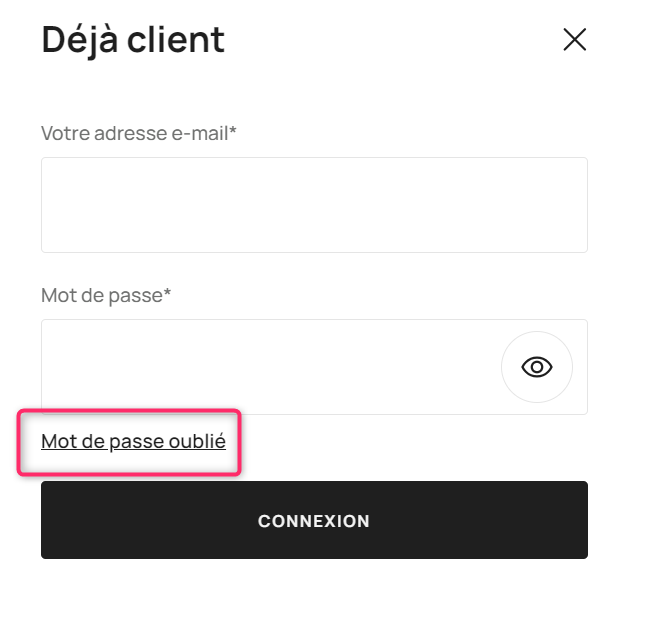This screenshot has height=619, width=648.
Task: Click the circular eye button in the password field
Action: point(536,367)
